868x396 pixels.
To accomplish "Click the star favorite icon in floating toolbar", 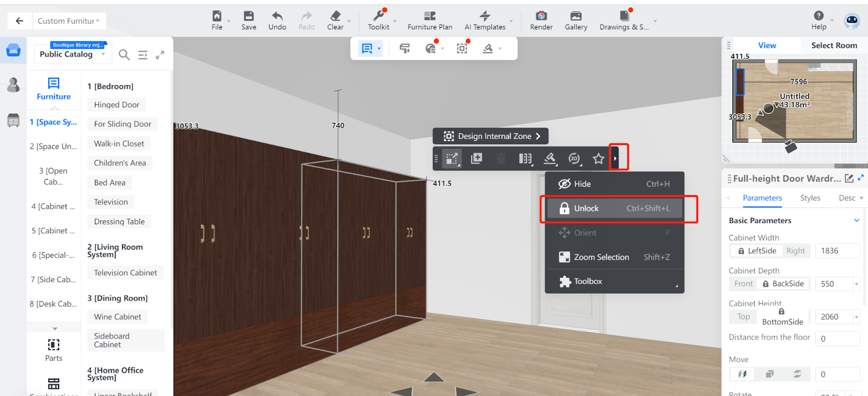I will 598,158.
